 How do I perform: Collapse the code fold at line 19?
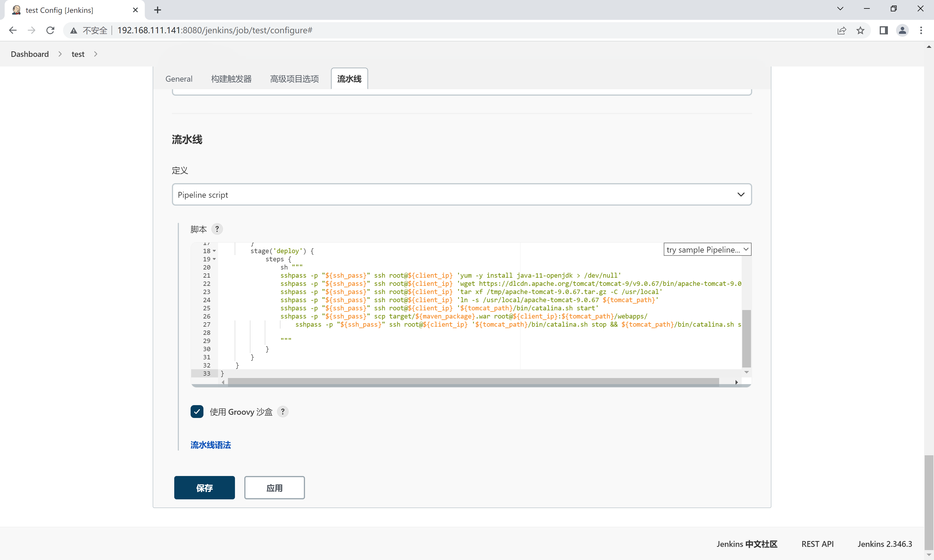point(215,259)
